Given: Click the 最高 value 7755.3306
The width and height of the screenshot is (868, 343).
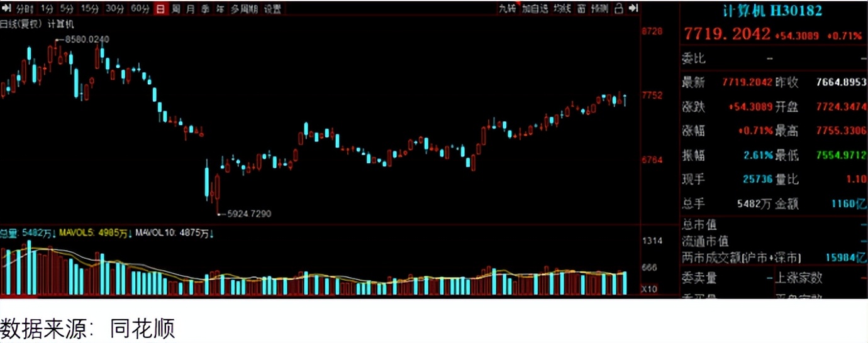Looking at the screenshot, I should pos(841,131).
